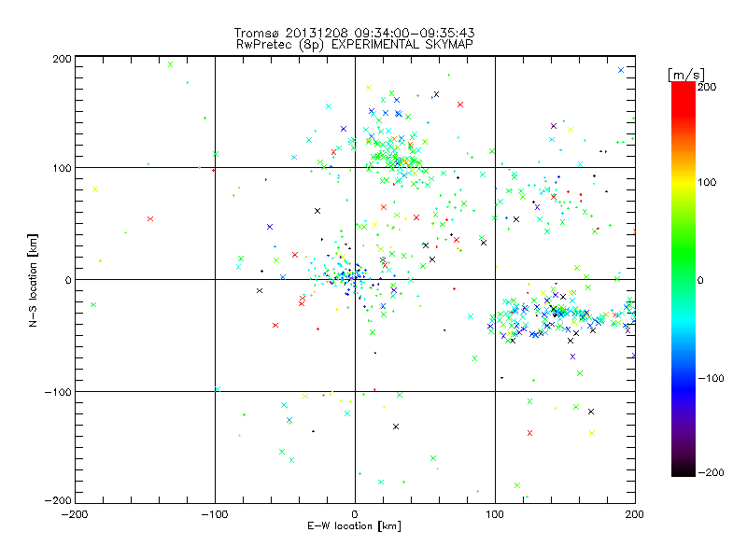Viewport: 747px width, 560px height.
Task: Click the N-S axis tick label "-100"
Action: (x=58, y=392)
